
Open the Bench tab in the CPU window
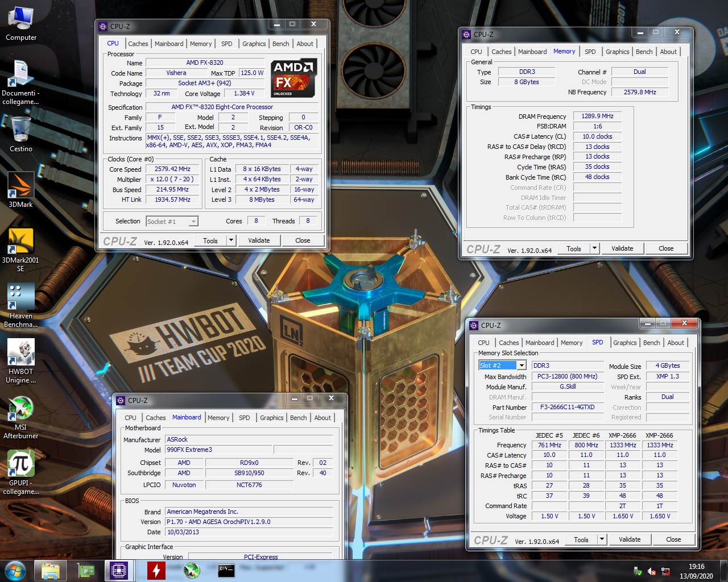click(281, 44)
